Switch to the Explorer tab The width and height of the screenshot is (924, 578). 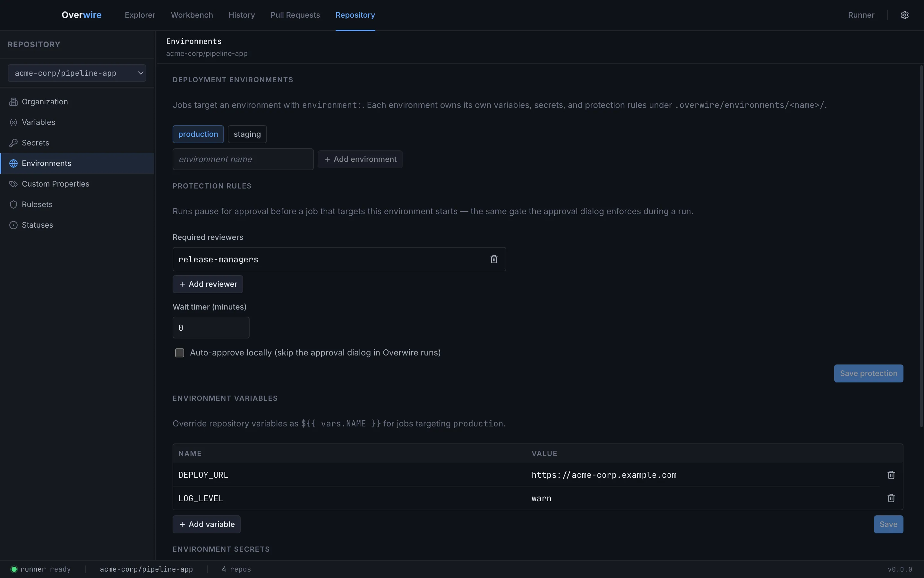[x=140, y=15]
